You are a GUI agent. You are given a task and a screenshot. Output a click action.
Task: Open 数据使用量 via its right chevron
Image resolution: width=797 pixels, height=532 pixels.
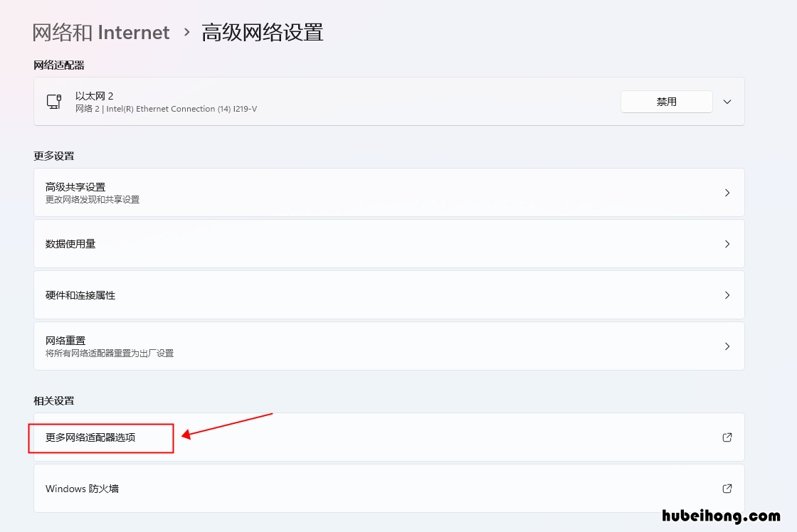pyautogui.click(x=727, y=244)
